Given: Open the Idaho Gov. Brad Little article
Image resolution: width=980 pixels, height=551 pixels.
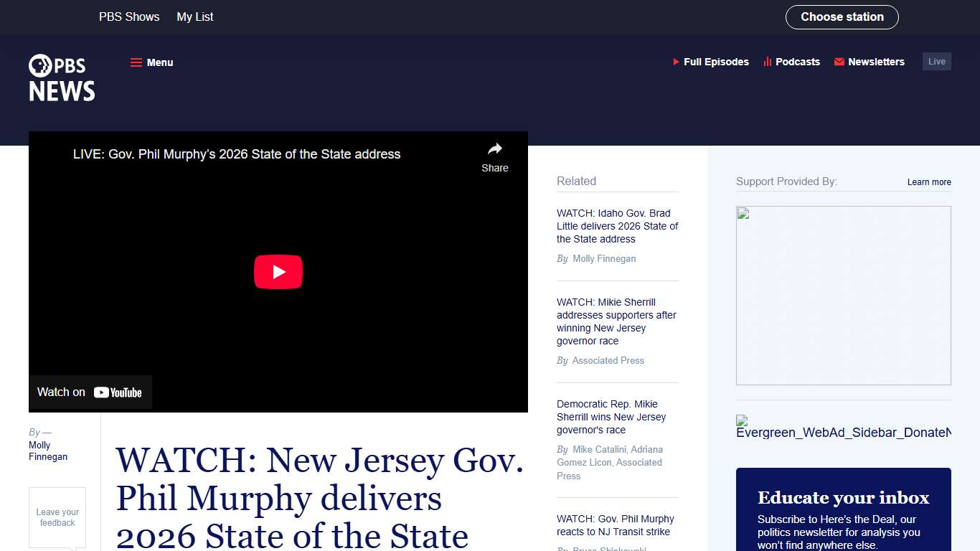Looking at the screenshot, I should tap(616, 226).
